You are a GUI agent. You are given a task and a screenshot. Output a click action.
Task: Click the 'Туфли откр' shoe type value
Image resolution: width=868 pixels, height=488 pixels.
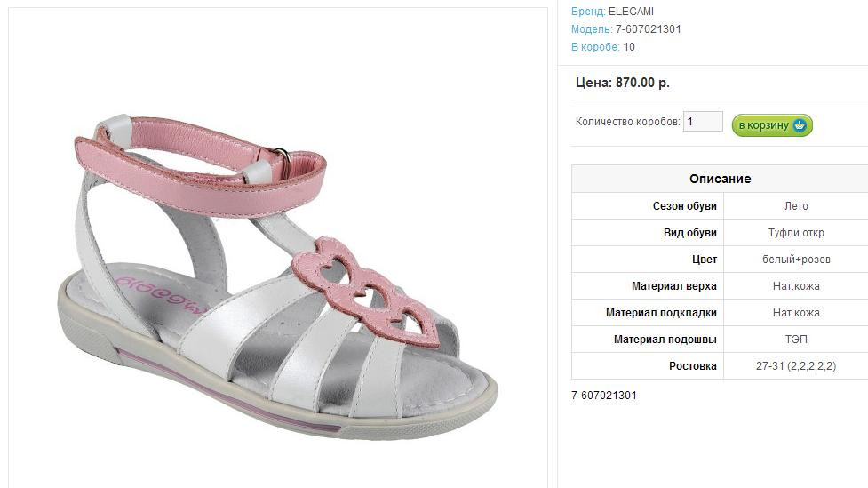(x=796, y=233)
